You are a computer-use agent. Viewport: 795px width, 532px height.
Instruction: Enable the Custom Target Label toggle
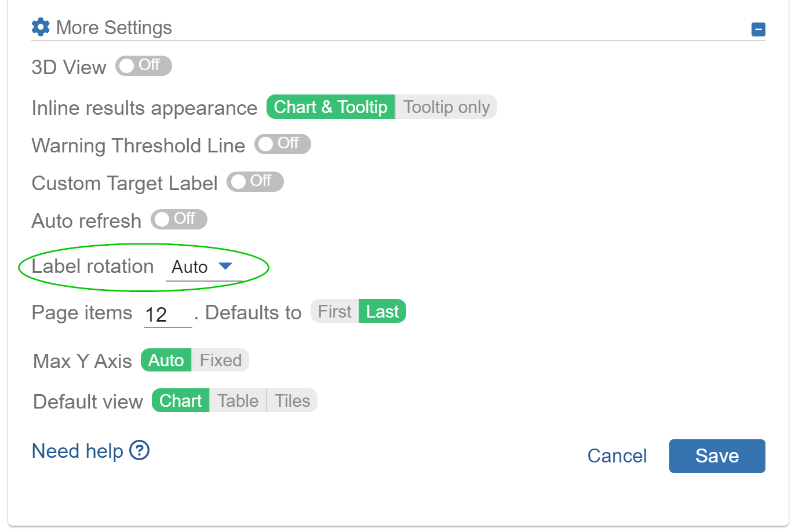pos(255,181)
